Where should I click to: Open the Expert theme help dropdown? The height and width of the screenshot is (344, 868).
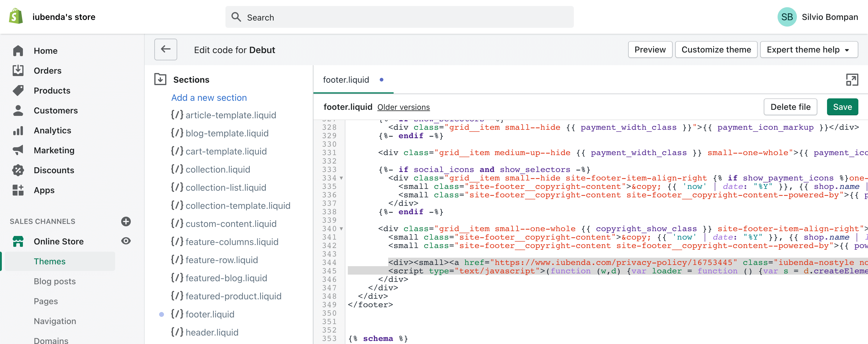809,49
